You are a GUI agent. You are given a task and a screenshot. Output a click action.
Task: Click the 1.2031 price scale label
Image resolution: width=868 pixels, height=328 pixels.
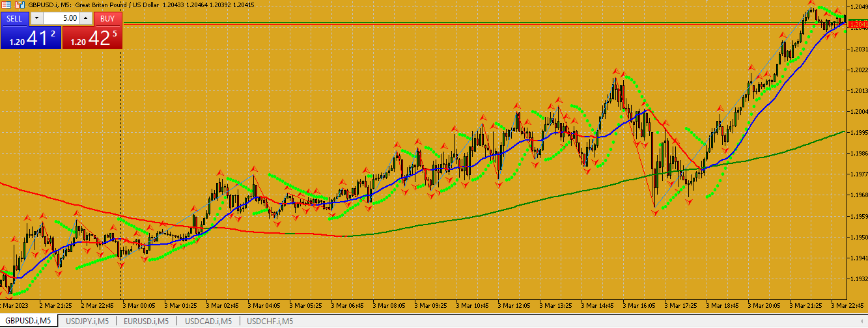[858, 49]
